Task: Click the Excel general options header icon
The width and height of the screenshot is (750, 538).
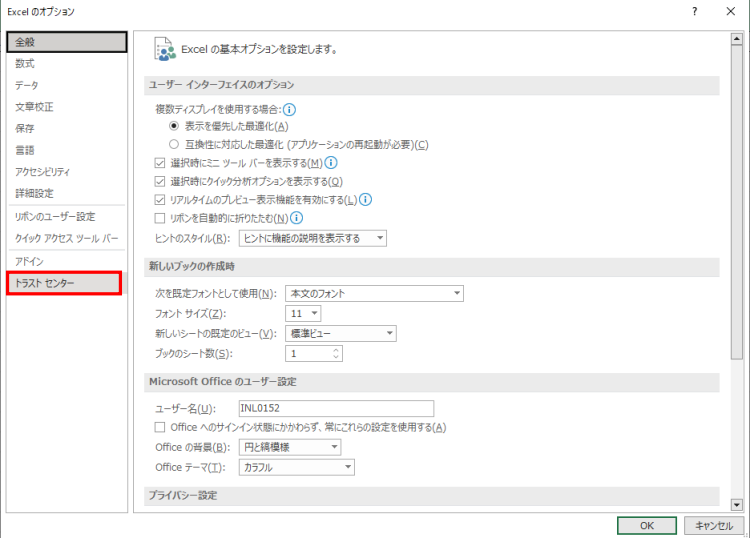Action: point(163,48)
